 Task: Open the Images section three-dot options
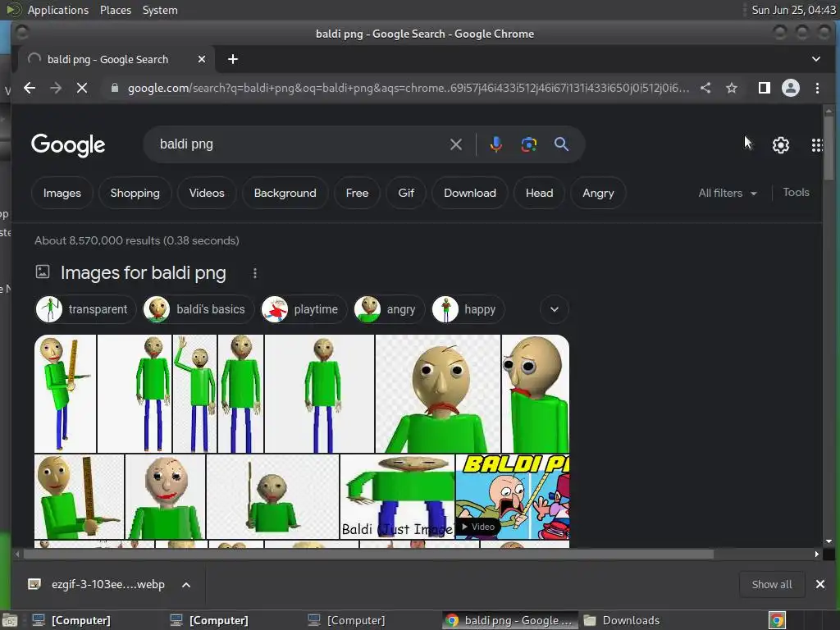pyautogui.click(x=255, y=273)
